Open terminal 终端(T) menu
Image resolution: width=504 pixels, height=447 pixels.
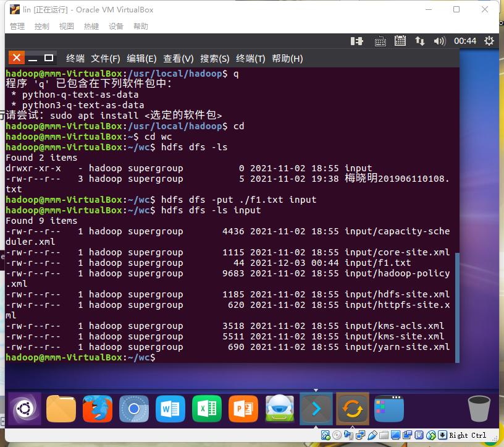[251, 59]
